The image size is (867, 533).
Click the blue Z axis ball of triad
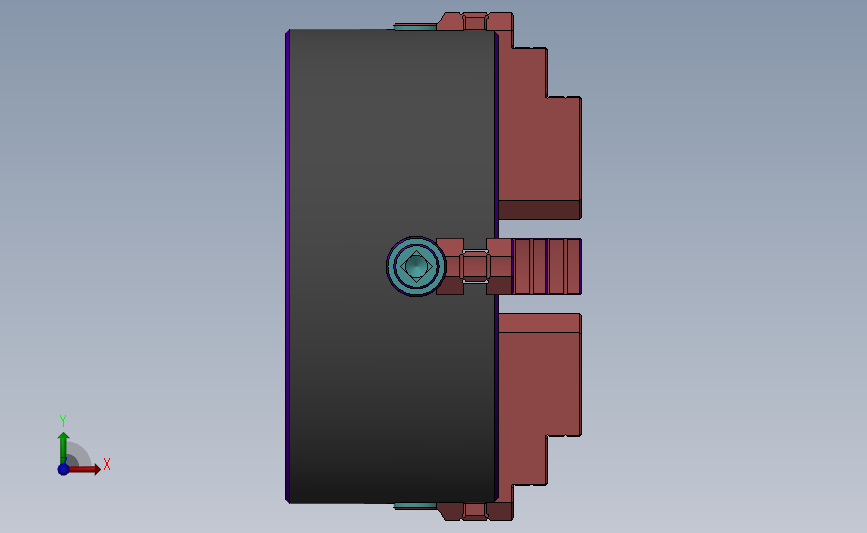(63, 469)
